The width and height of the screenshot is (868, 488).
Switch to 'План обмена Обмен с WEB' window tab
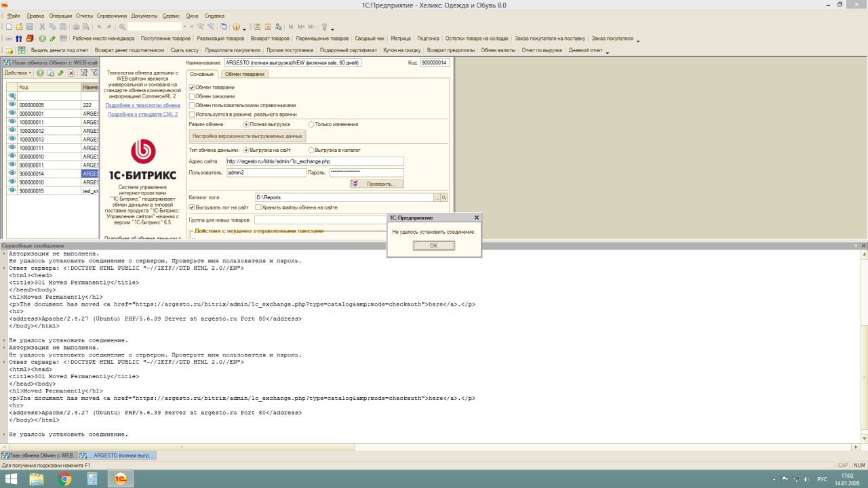pyautogui.click(x=39, y=455)
